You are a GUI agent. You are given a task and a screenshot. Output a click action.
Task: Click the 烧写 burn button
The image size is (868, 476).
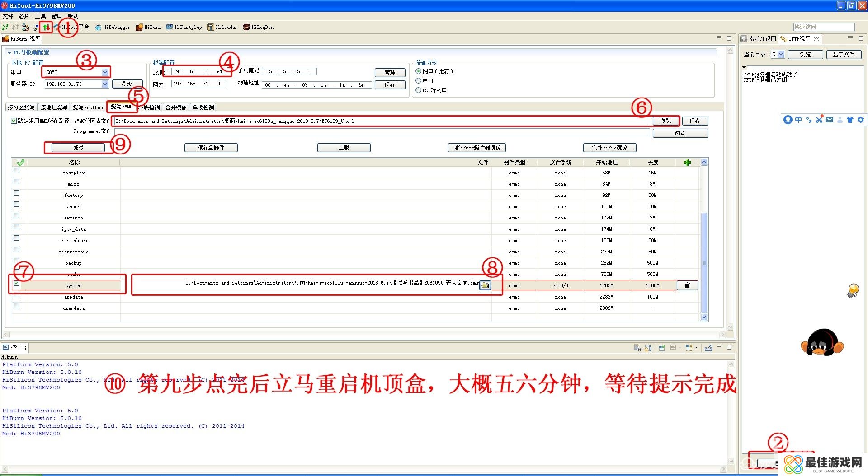(x=78, y=148)
